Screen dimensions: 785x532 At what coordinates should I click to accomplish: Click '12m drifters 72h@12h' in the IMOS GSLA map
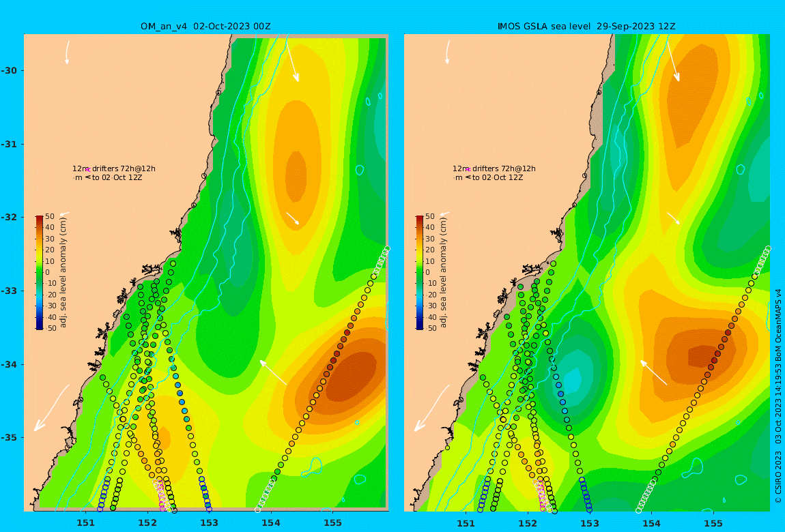point(494,168)
